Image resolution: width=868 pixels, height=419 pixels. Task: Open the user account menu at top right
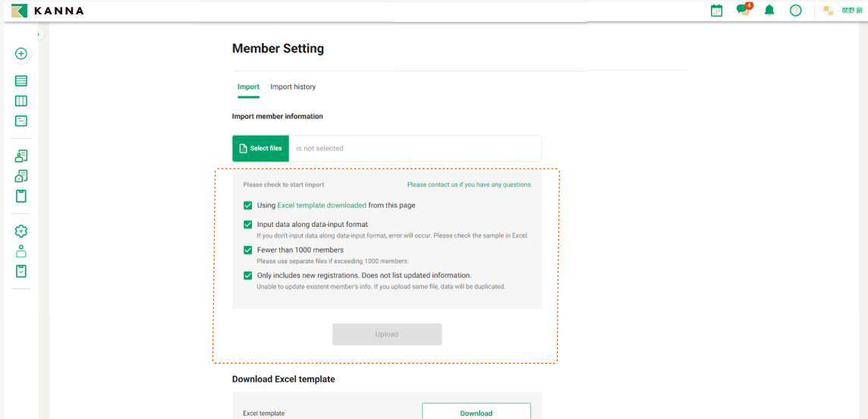pos(842,11)
